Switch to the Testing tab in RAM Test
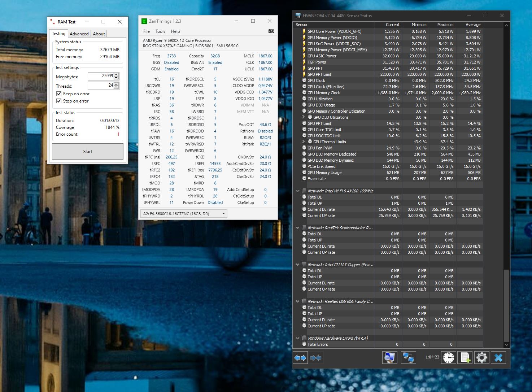 [58, 34]
